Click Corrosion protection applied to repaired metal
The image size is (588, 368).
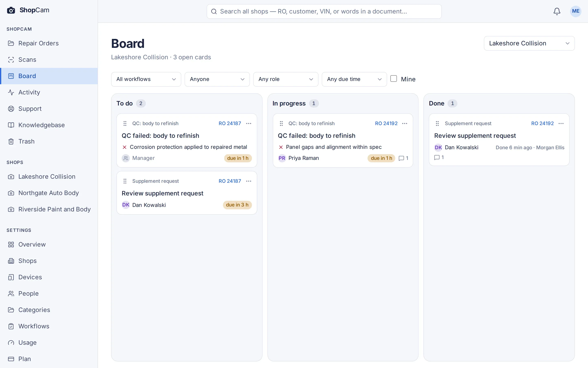[x=188, y=147]
